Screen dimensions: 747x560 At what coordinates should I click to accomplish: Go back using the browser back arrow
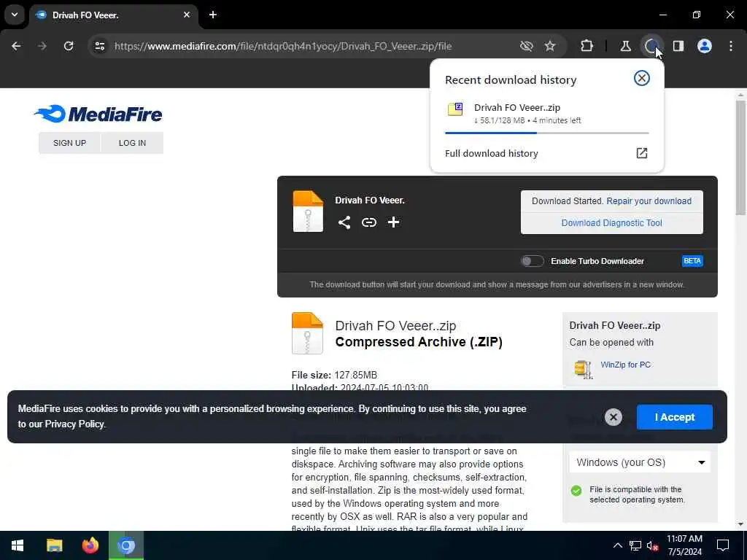pos(16,46)
